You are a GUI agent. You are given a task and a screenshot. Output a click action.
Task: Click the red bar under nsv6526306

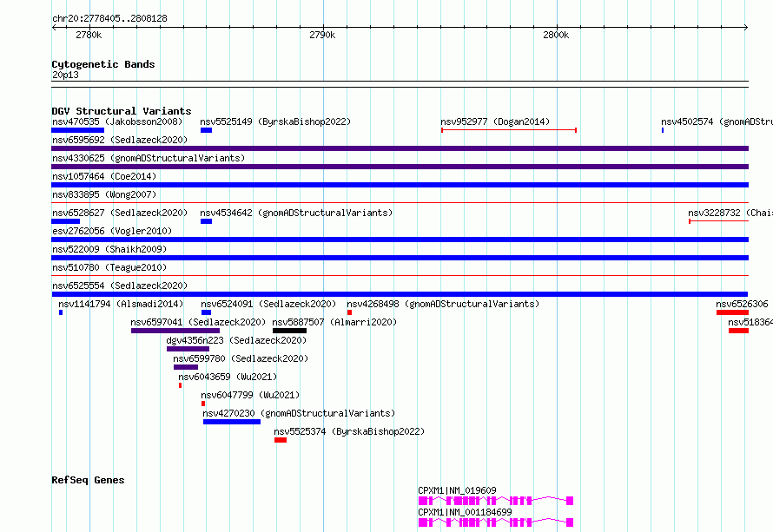tap(732, 312)
